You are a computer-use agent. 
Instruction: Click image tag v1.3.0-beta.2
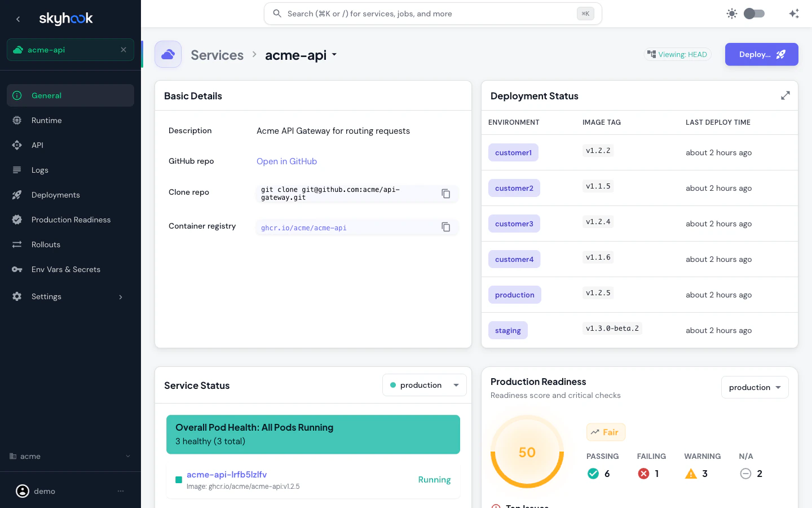(612, 329)
